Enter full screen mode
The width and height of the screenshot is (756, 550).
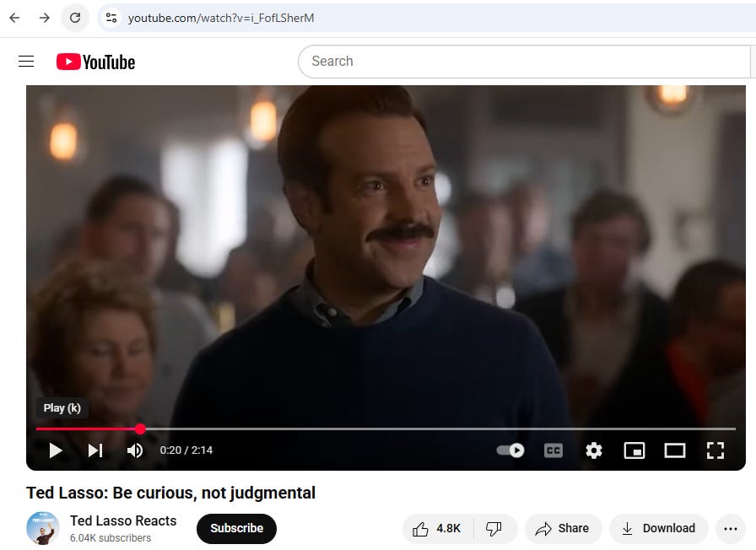[x=715, y=450]
